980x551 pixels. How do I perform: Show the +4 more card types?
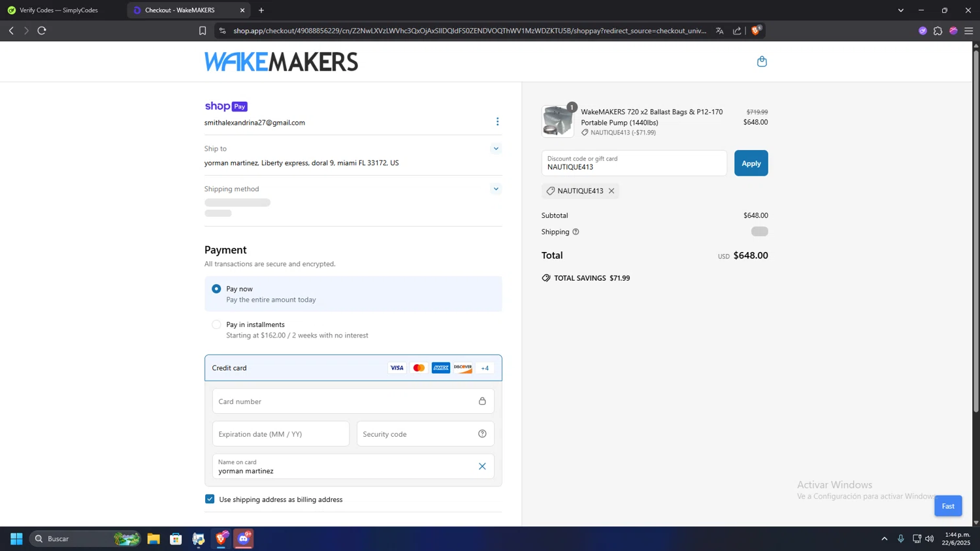pyautogui.click(x=485, y=368)
